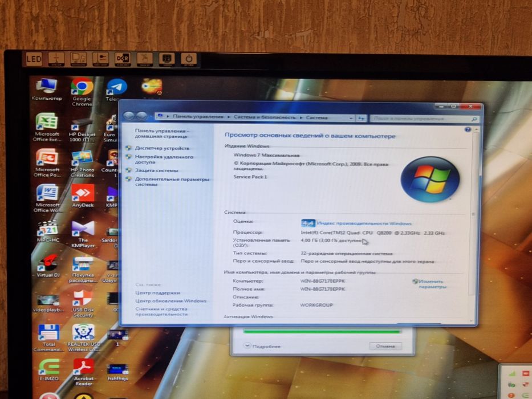This screenshot has height=399, width=532.
Task: Open Центр обновления Windows link
Action: (x=170, y=301)
